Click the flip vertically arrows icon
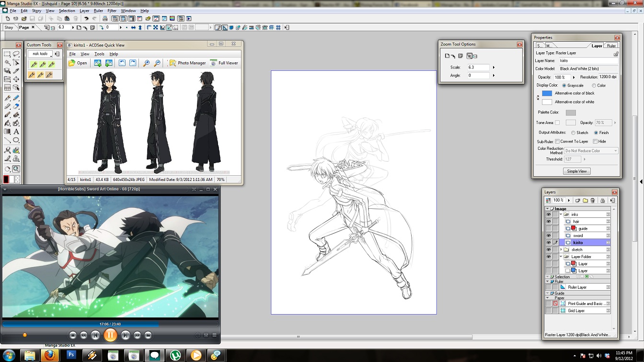The image size is (644, 362). point(140,27)
